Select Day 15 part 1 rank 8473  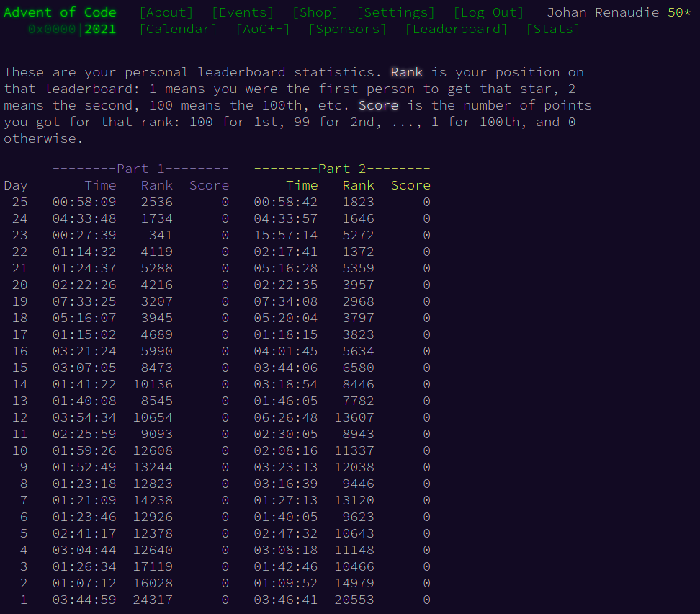(x=157, y=368)
